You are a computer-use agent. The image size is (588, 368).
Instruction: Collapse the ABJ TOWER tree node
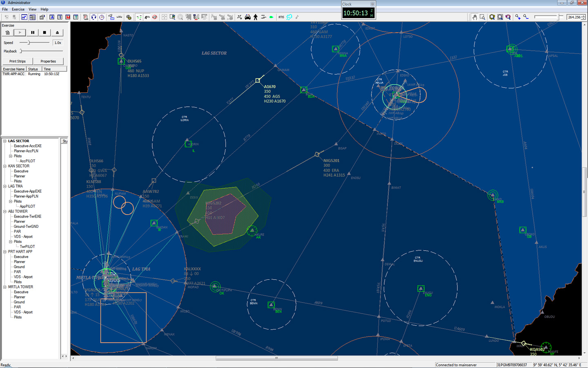(5, 211)
